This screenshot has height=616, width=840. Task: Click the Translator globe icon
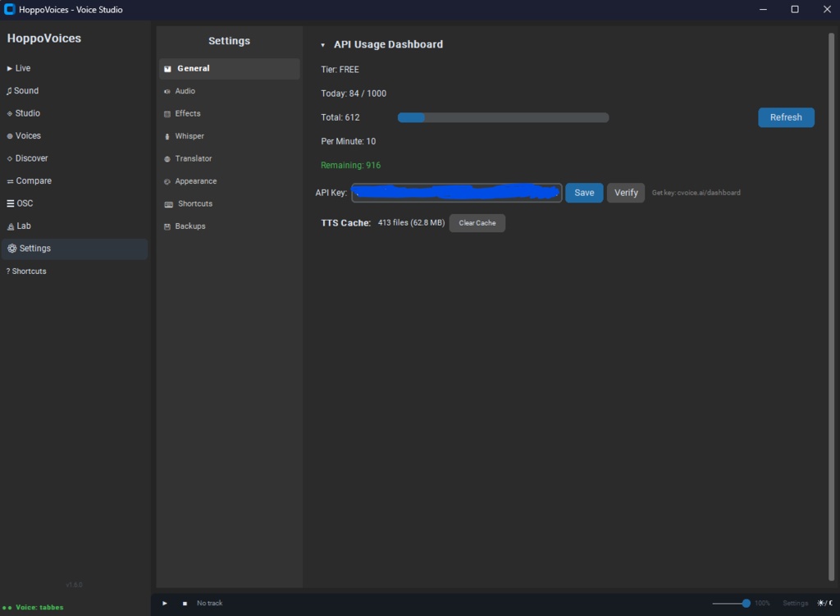pyautogui.click(x=167, y=159)
